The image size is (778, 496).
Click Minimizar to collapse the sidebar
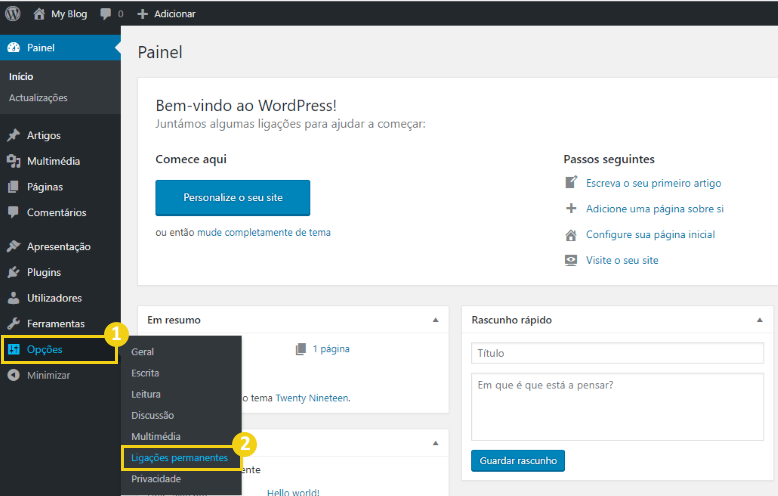tap(49, 375)
